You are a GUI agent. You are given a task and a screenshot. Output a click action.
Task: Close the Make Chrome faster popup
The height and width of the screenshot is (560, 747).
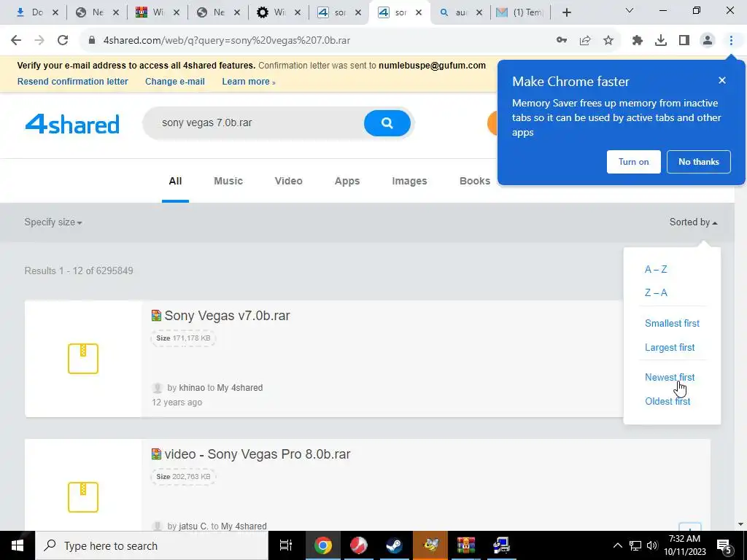pos(722,80)
